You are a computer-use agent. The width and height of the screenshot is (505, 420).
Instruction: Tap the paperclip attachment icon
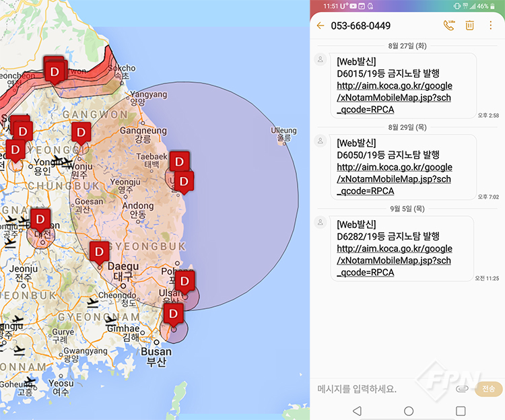[x=462, y=389]
